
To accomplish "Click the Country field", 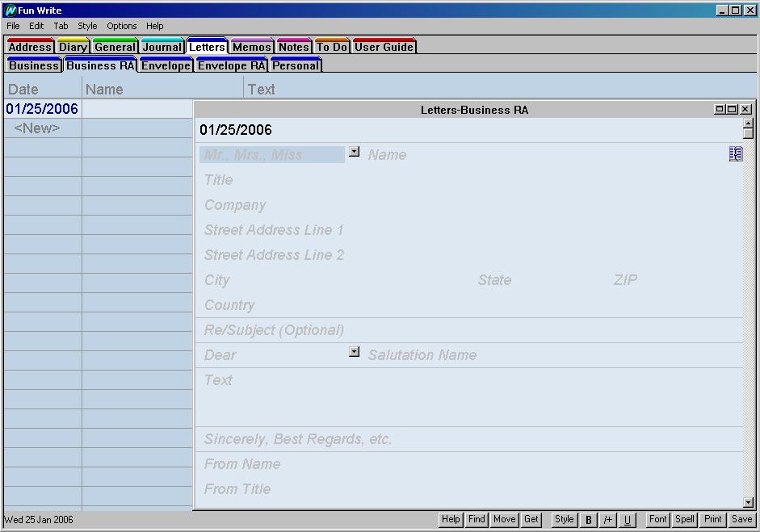I will [468, 305].
